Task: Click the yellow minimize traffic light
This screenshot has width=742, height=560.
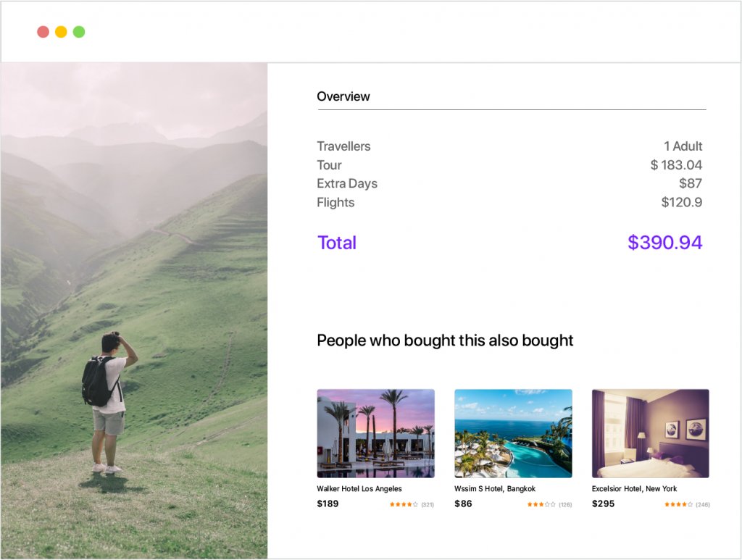Action: (x=61, y=32)
